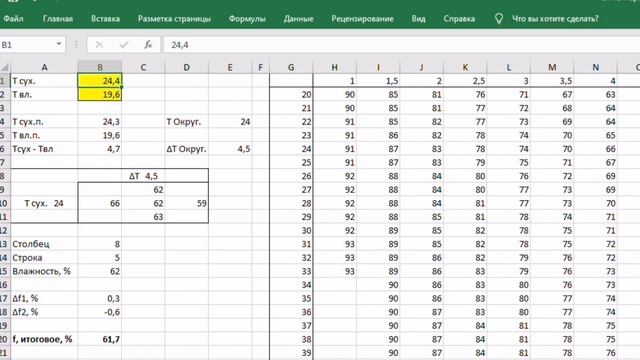Image resolution: width=640 pixels, height=360 pixels.
Task: Select column A header
Action: (x=44, y=67)
